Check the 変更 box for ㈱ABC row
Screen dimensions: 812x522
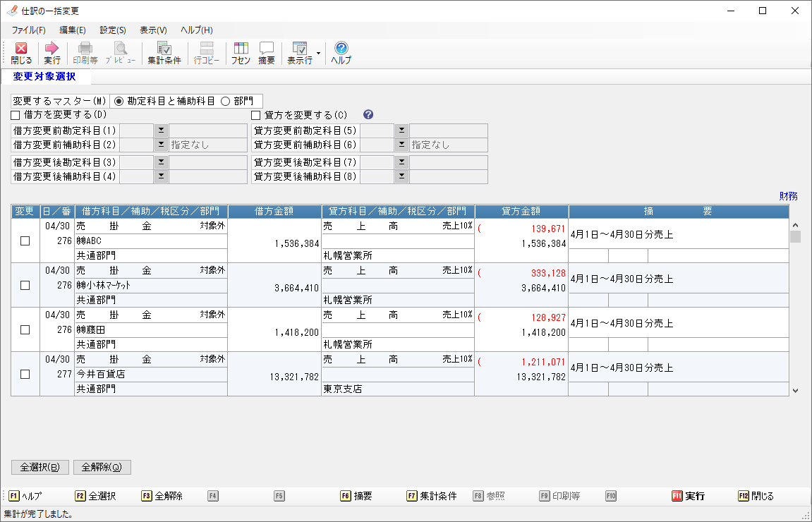(x=25, y=241)
